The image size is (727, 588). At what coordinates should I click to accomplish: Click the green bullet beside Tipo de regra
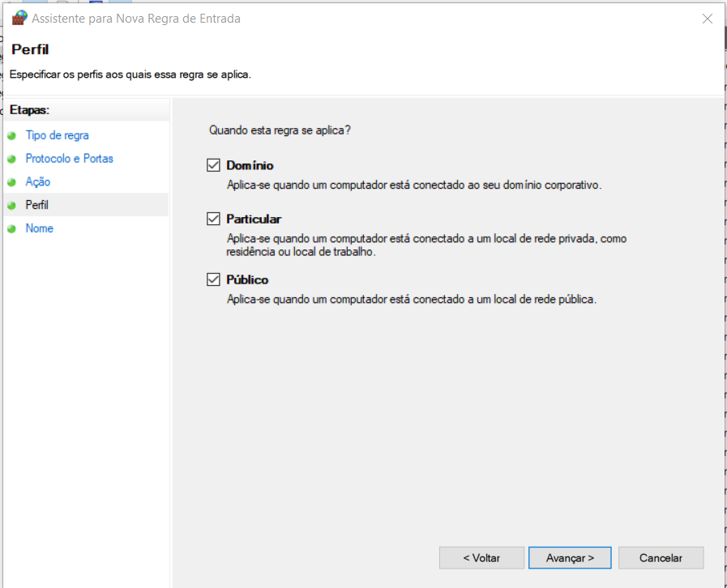(x=11, y=136)
